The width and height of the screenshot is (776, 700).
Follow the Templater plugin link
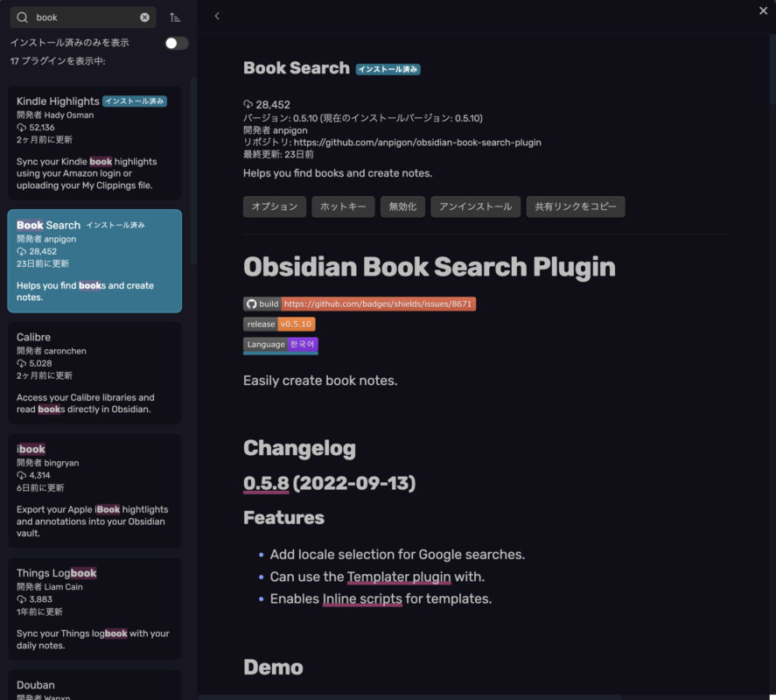click(399, 577)
